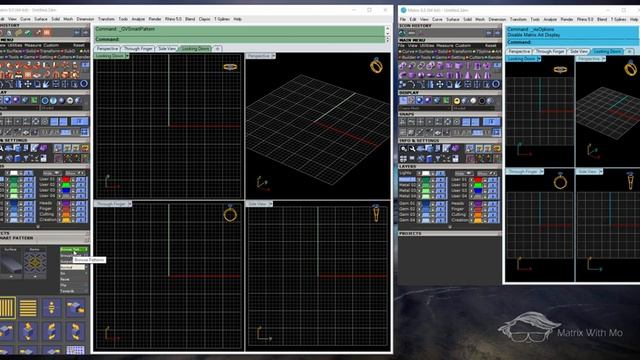Open Through Finger viewport dropdown in left window

(130, 204)
